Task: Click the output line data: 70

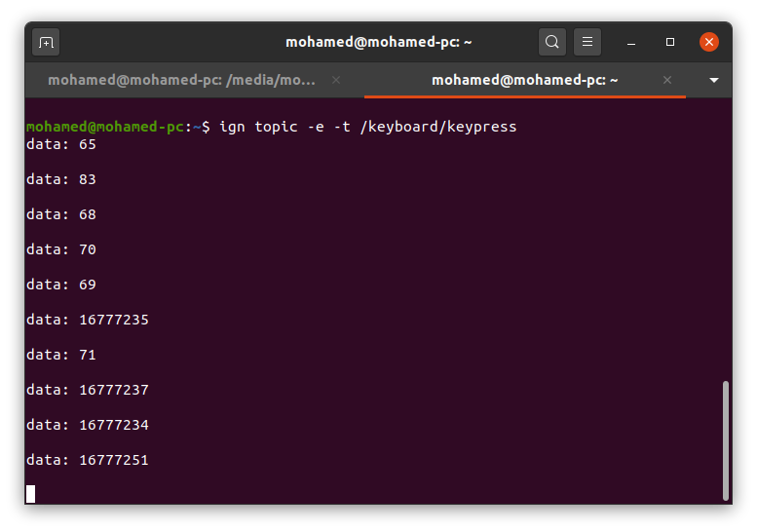Action: [x=61, y=249]
